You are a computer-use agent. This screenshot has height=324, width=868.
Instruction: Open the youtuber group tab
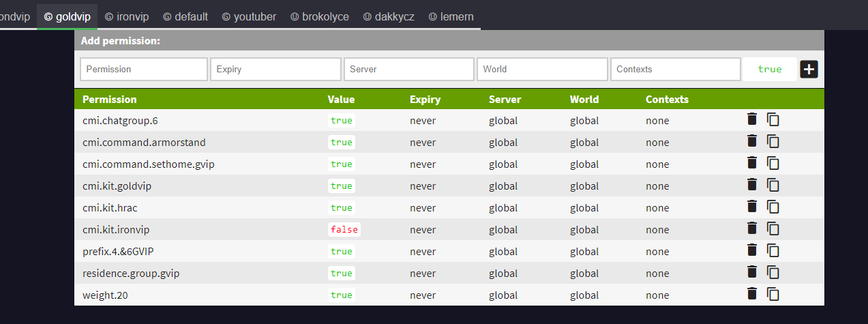coord(249,16)
